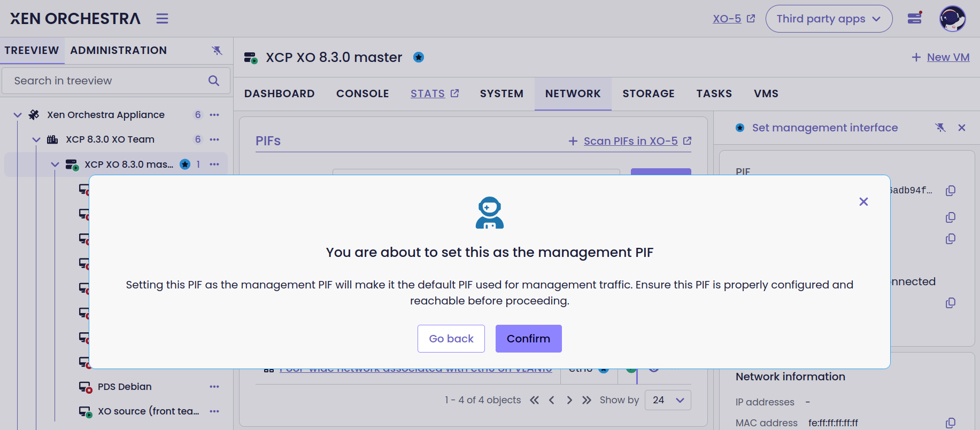The width and height of the screenshot is (980, 430).
Task: Click the XO source VM status icon
Action: 86,412
